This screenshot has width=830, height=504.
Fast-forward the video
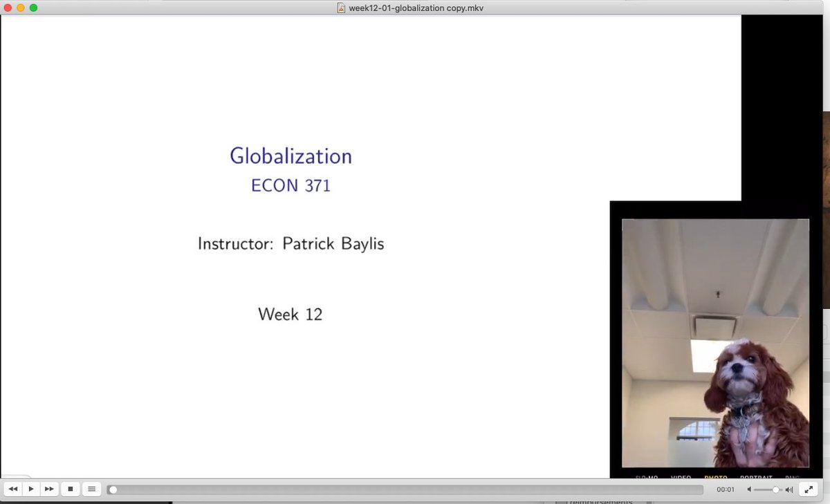[x=49, y=489]
